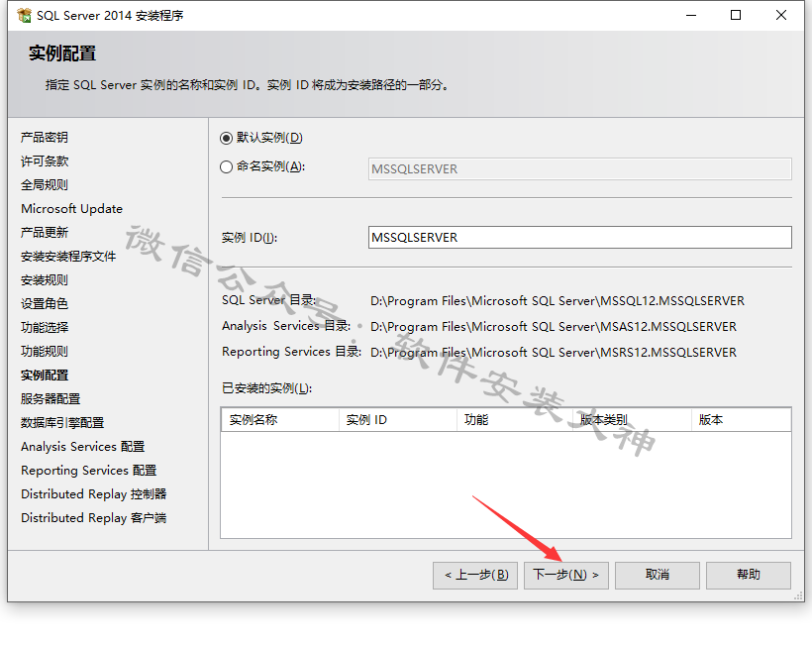Select Reporting Services 配置 step in sidebar
812x646 pixels.
pyautogui.click(x=88, y=471)
